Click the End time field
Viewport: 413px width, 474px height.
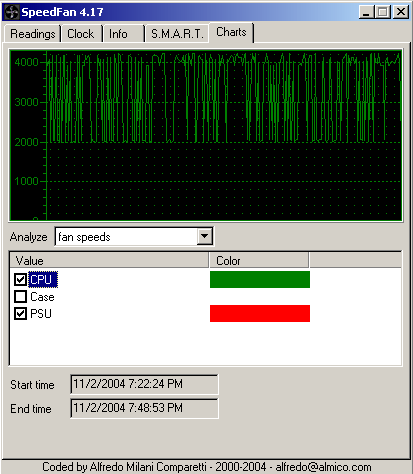[144, 408]
